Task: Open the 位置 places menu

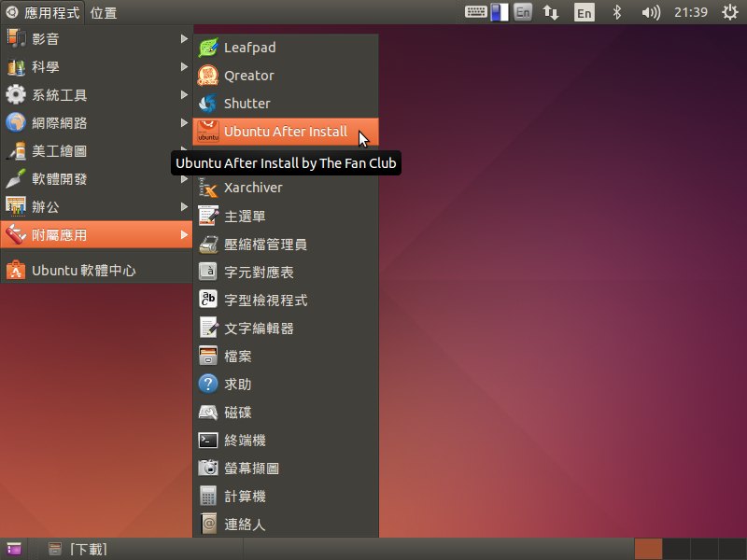Action: point(104,12)
